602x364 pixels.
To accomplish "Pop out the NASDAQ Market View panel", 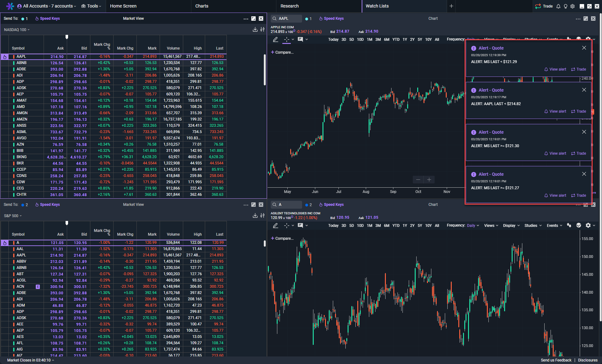I will (253, 19).
